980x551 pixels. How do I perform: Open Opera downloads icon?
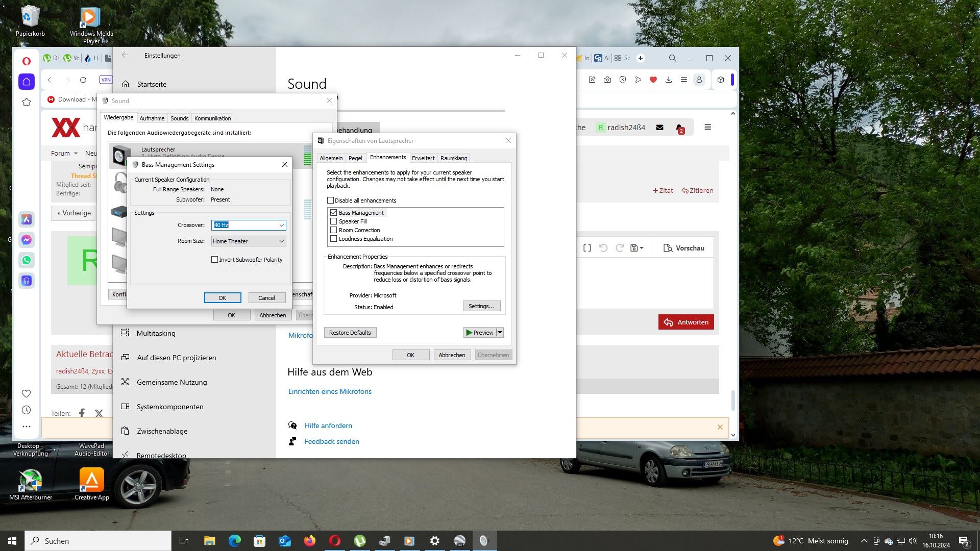coord(669,80)
